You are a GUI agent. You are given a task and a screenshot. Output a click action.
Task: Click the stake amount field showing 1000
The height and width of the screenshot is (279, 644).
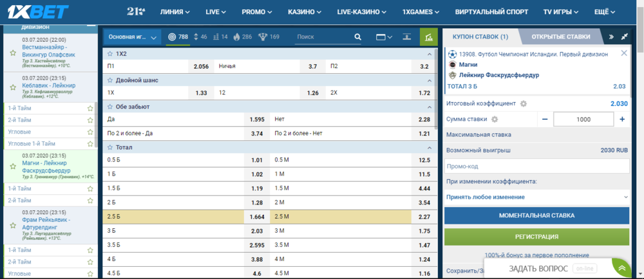click(583, 119)
